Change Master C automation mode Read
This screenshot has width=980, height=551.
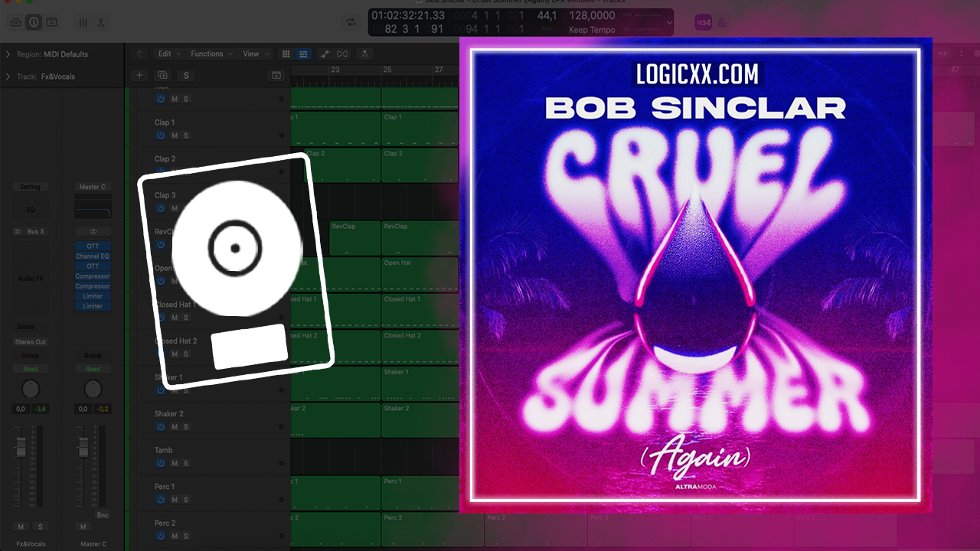tap(93, 369)
